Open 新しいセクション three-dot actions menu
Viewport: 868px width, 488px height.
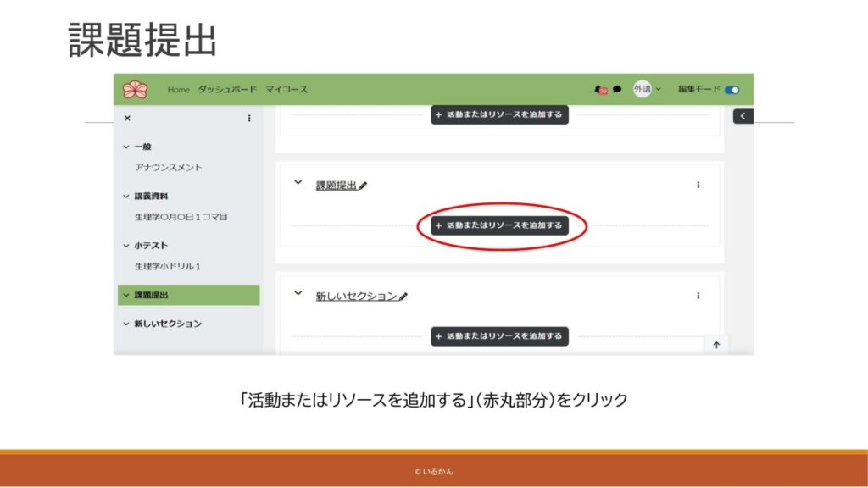[x=698, y=296]
